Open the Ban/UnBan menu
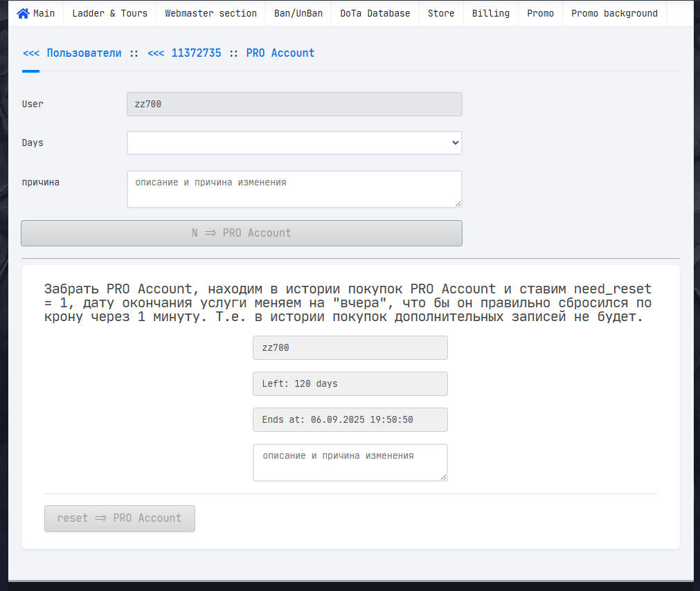 (x=298, y=13)
